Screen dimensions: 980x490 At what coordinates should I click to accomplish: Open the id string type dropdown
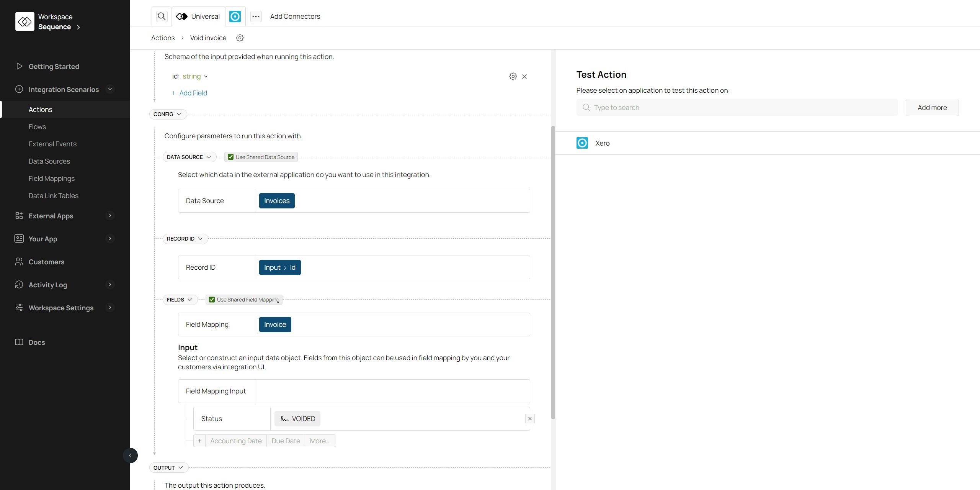click(x=195, y=77)
